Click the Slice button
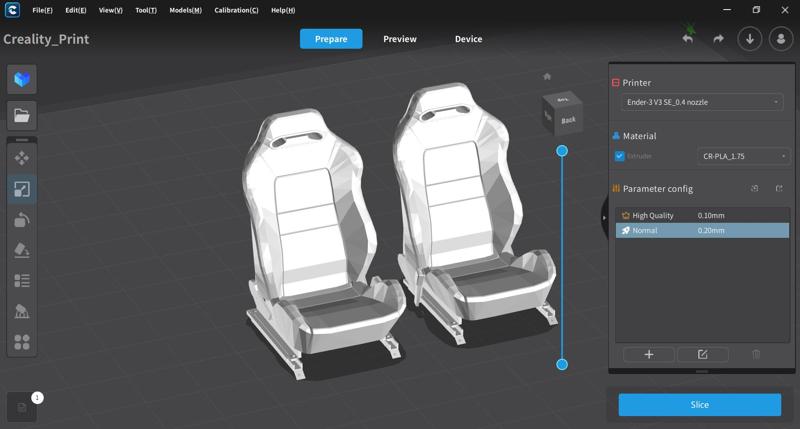The height and width of the screenshot is (429, 800). (x=699, y=405)
